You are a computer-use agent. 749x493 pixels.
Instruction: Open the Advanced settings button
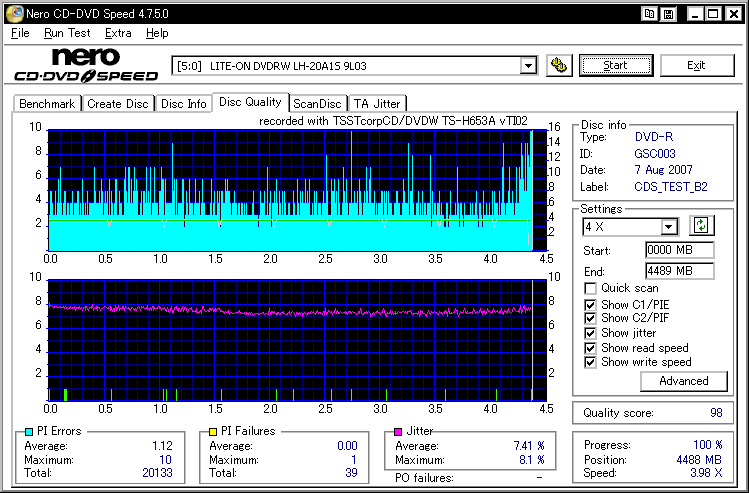[x=684, y=381]
